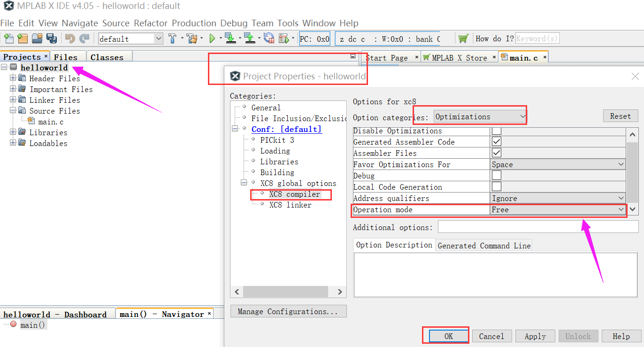
Task: Click the Help button in dialog
Action: 621,336
